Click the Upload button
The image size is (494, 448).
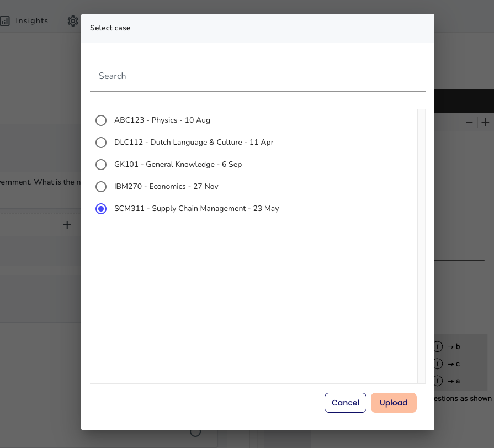click(x=394, y=403)
